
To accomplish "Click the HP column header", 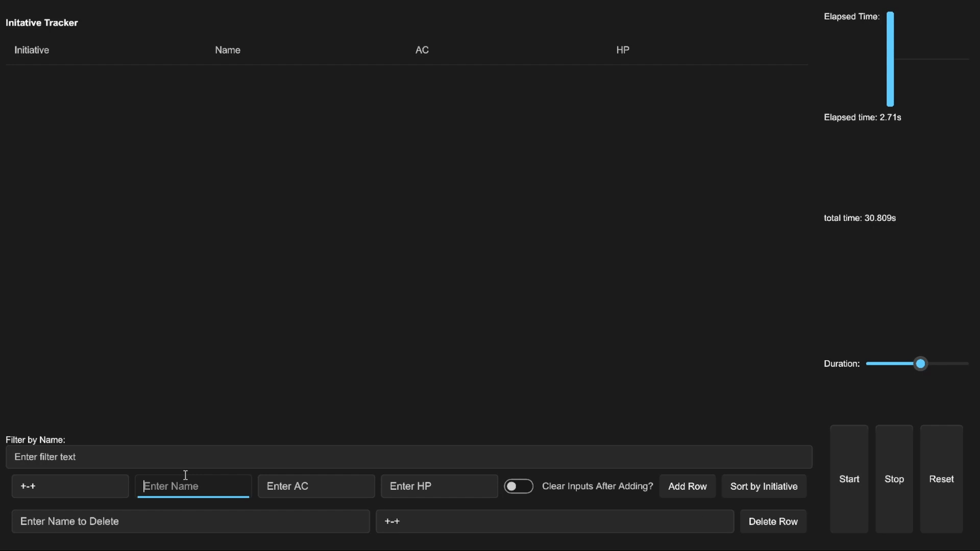I will 623,50.
